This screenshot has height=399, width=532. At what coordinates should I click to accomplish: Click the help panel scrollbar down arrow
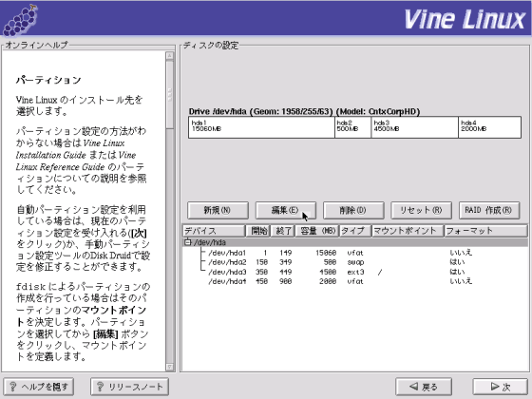pos(170,367)
